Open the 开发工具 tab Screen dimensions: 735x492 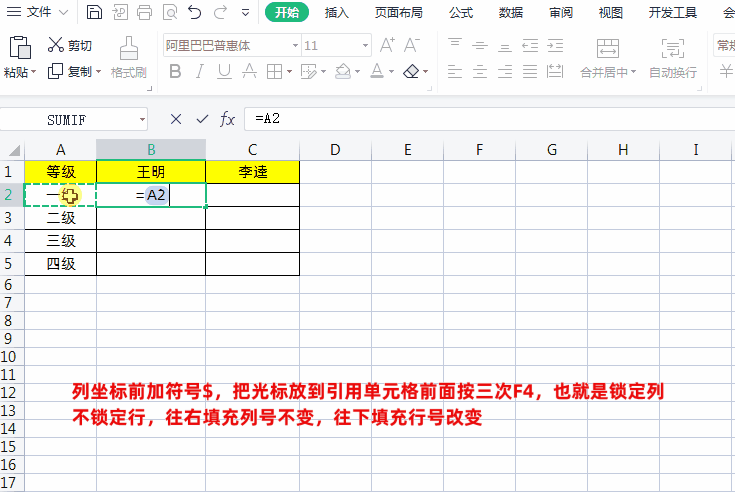coord(673,12)
